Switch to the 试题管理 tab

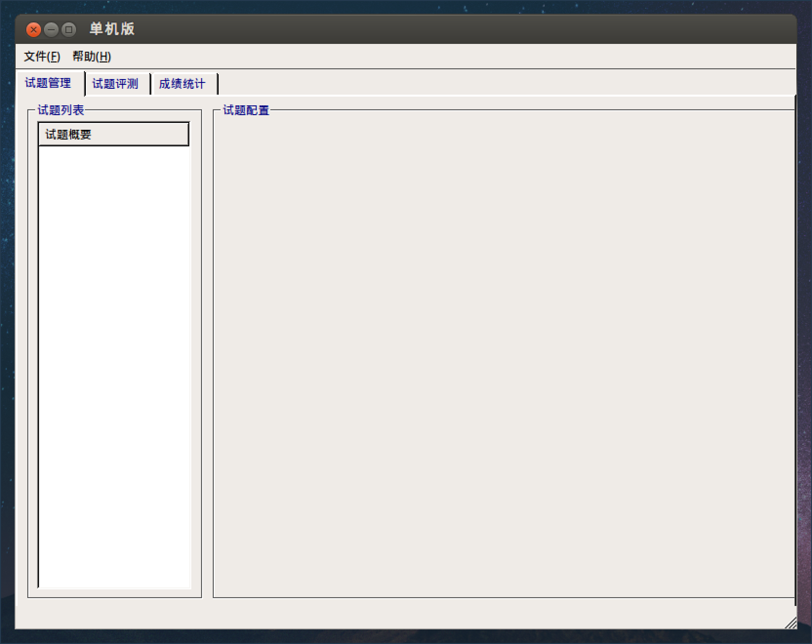[48, 83]
